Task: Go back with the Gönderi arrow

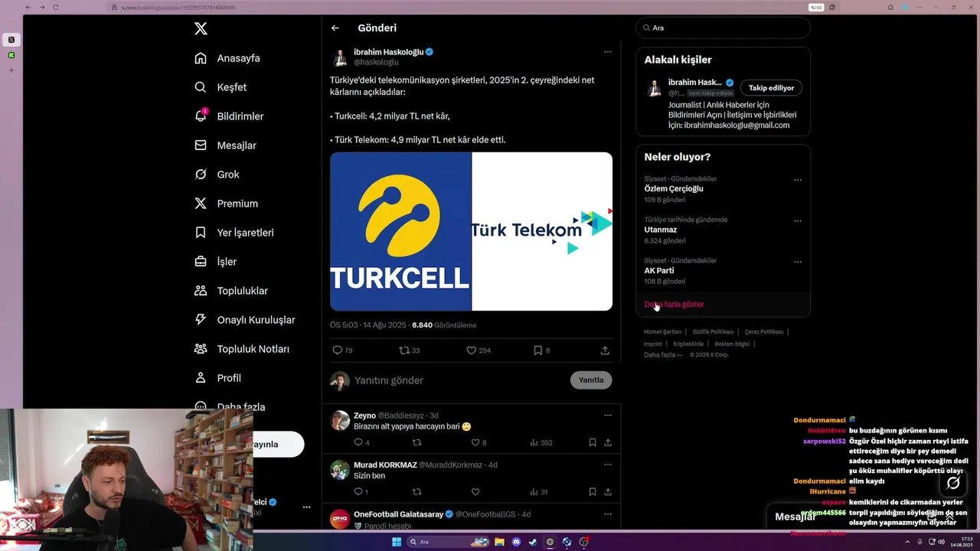Action: 335,28
